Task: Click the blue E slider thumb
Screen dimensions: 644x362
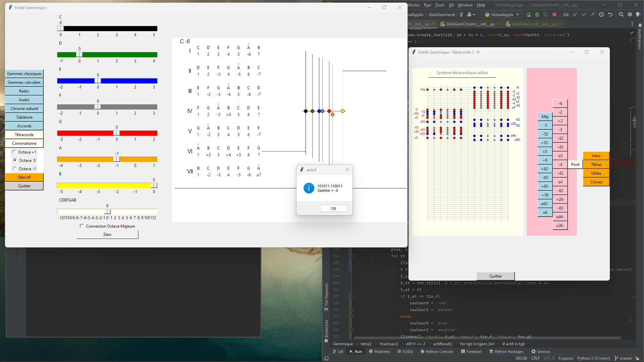Action: [98, 81]
